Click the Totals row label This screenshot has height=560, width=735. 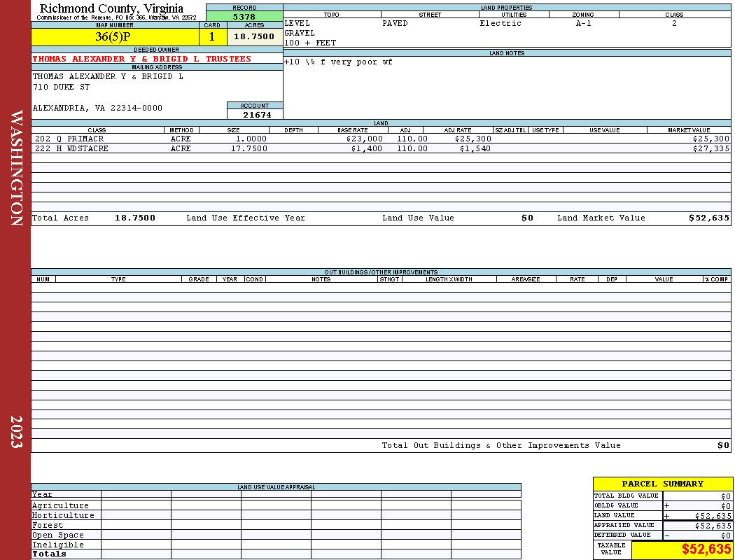49,554
